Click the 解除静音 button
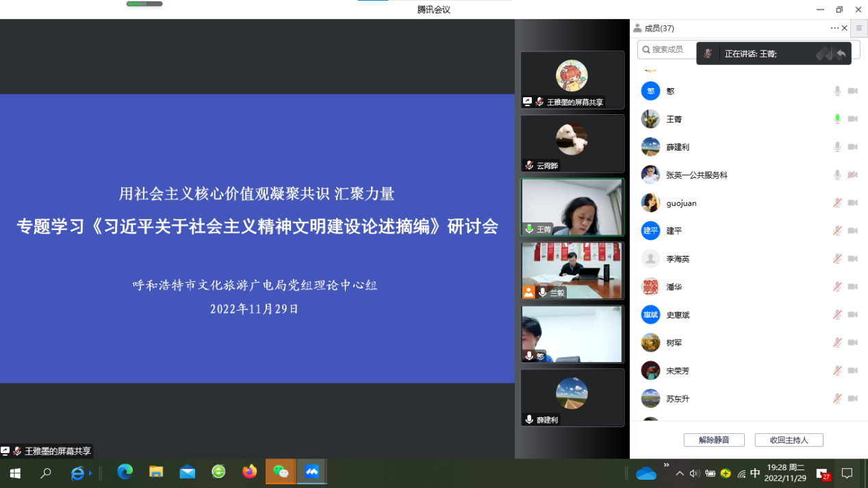This screenshot has height=488, width=868. click(x=713, y=440)
